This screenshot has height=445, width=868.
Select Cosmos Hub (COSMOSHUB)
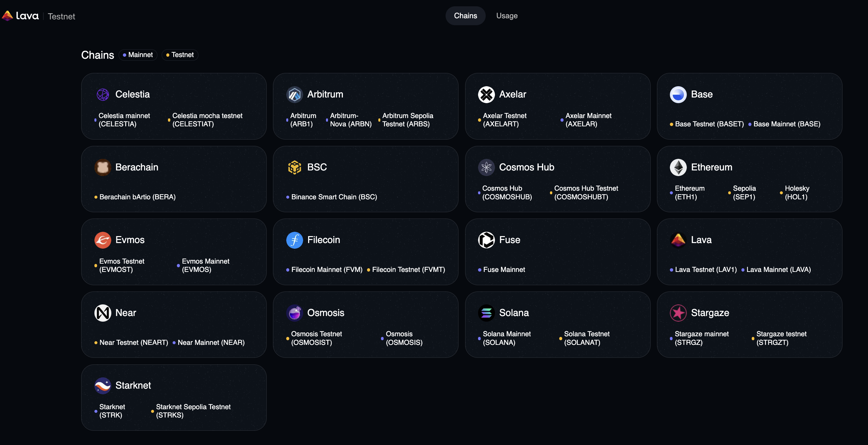click(x=505, y=193)
